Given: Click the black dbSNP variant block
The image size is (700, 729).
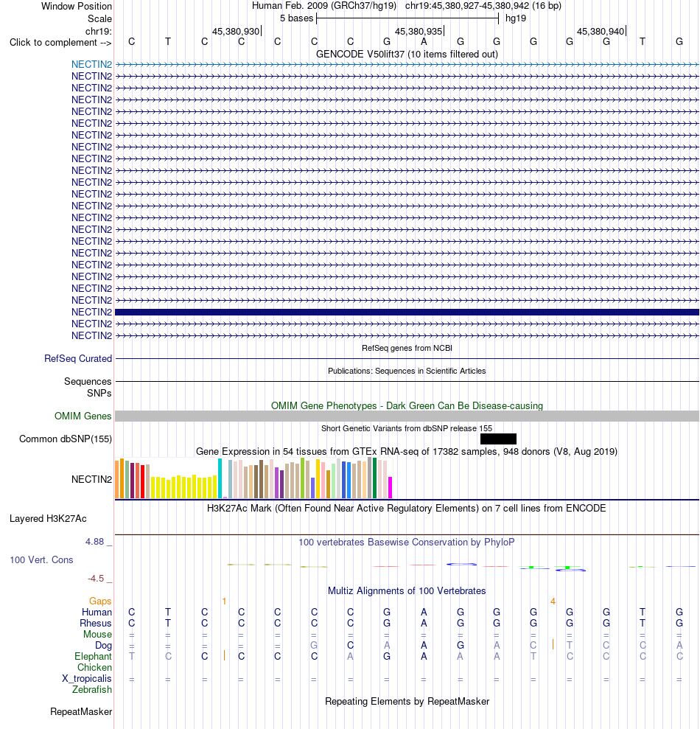Looking at the screenshot, I should [x=498, y=439].
